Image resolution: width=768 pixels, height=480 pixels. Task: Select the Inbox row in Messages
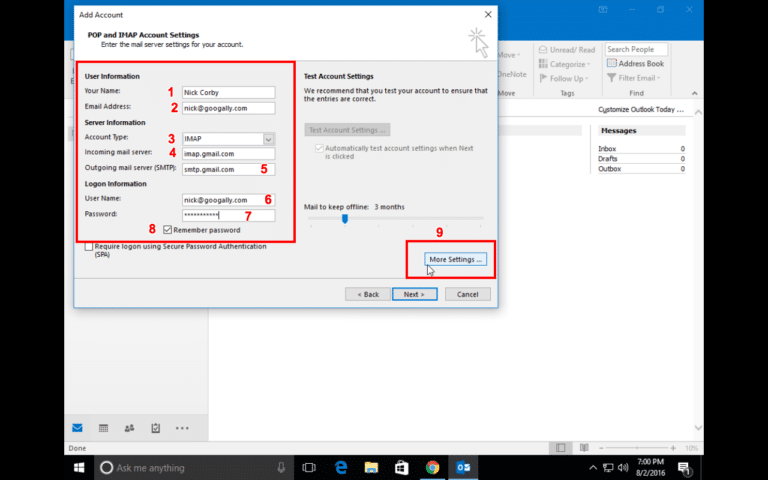(x=641, y=148)
